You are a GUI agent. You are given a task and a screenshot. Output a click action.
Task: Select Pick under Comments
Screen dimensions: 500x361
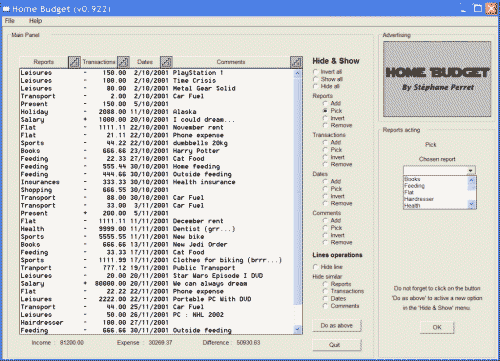(x=325, y=228)
